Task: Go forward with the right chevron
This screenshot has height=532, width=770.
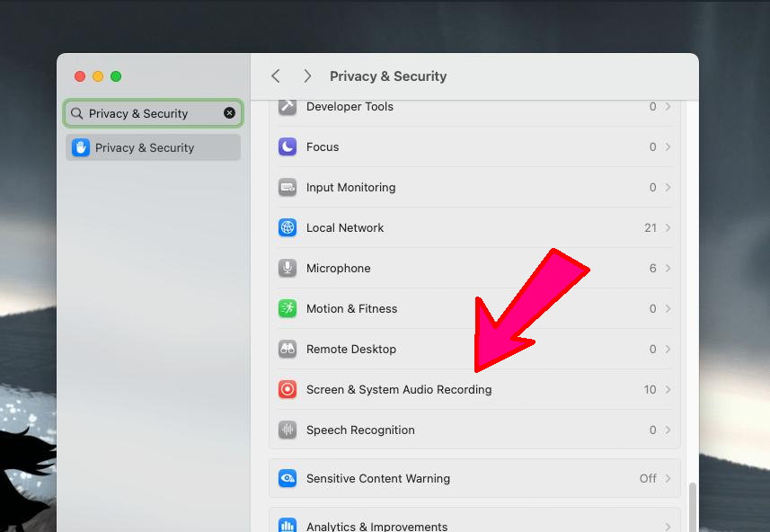Action: (307, 76)
